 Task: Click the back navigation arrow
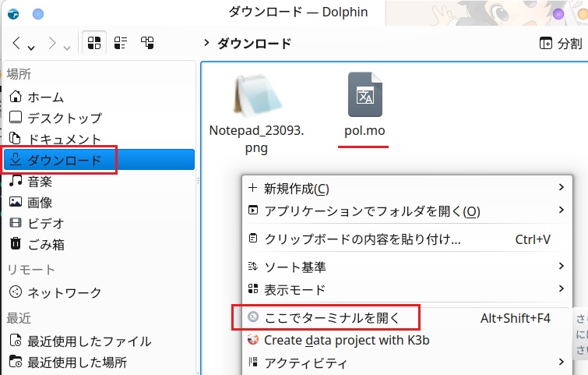[x=17, y=43]
